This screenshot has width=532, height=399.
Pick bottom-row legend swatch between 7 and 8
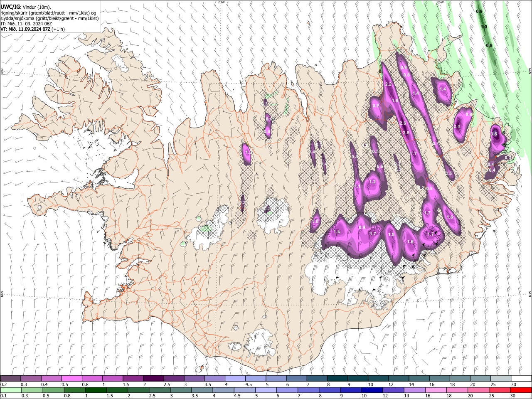pos(308,390)
